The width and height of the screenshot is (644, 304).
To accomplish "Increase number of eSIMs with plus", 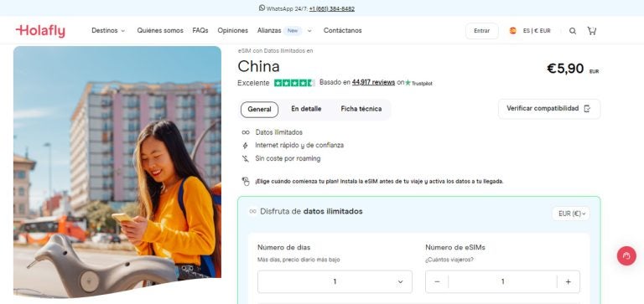I will [x=568, y=282].
